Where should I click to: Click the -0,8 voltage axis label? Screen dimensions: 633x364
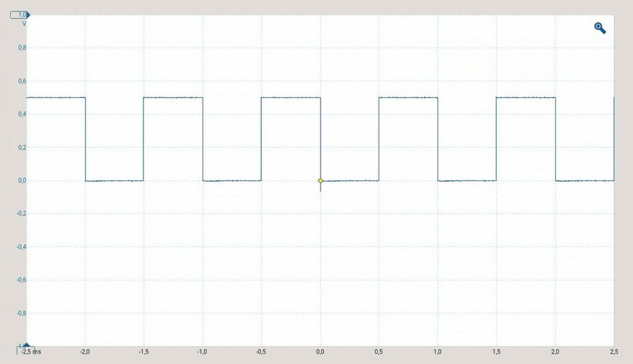point(20,313)
